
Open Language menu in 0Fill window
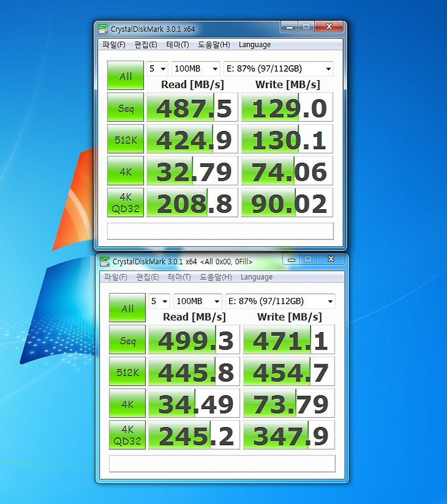pos(256,277)
